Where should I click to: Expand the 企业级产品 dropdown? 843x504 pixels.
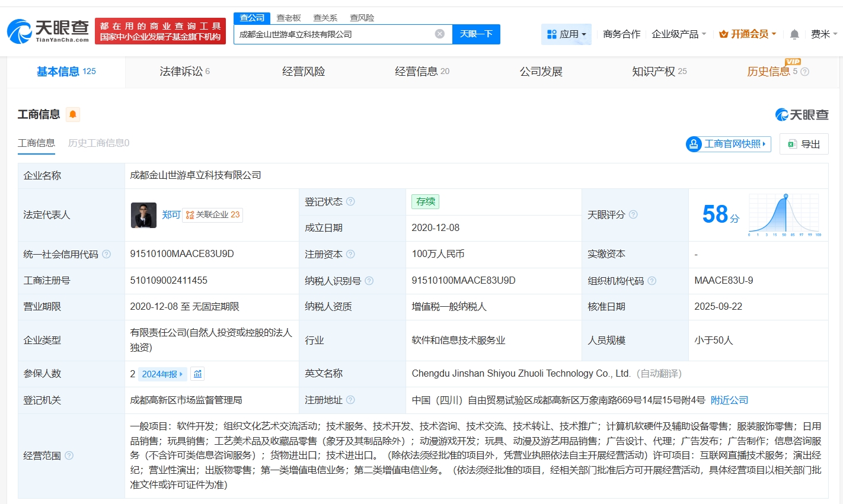pos(678,34)
